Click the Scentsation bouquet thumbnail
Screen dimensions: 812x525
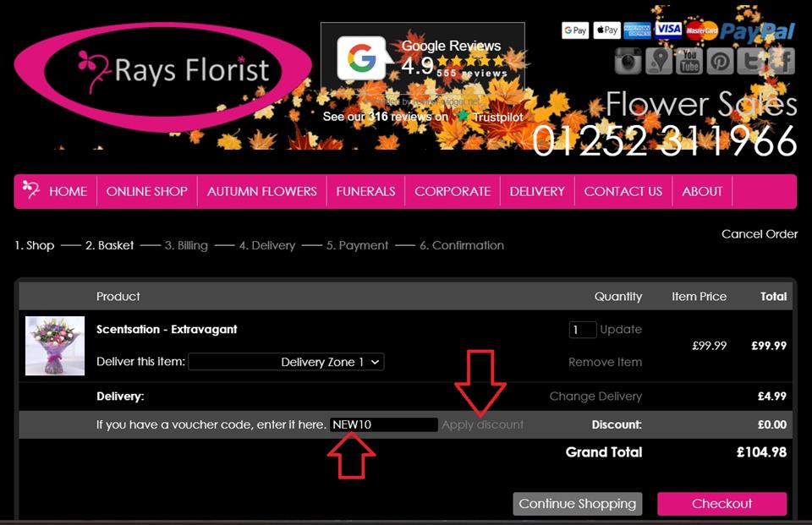55,346
